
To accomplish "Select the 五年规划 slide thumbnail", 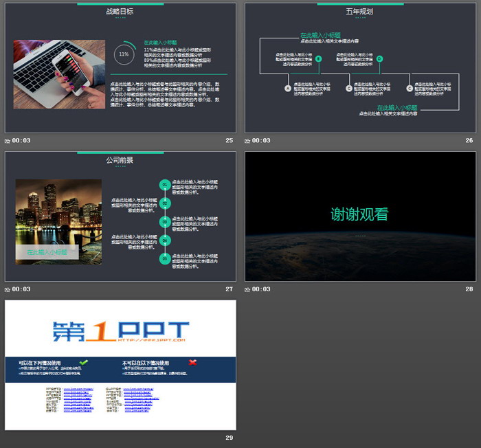I will point(361,67).
